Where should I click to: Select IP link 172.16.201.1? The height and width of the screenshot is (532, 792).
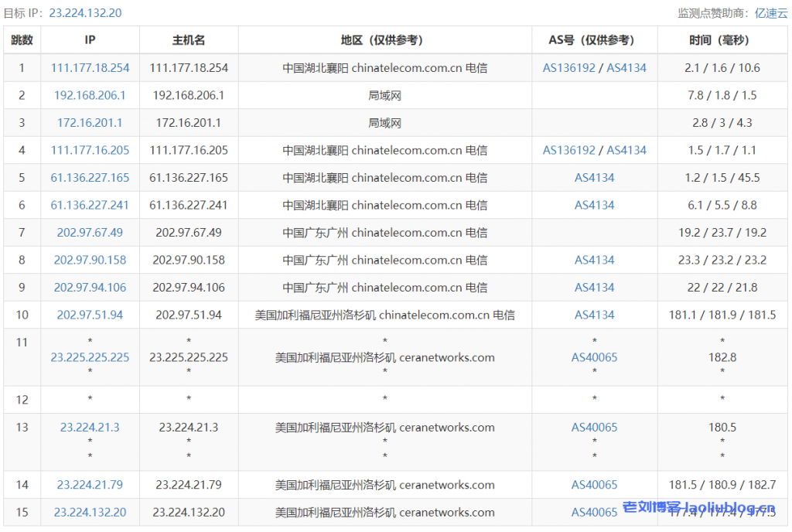(90, 123)
